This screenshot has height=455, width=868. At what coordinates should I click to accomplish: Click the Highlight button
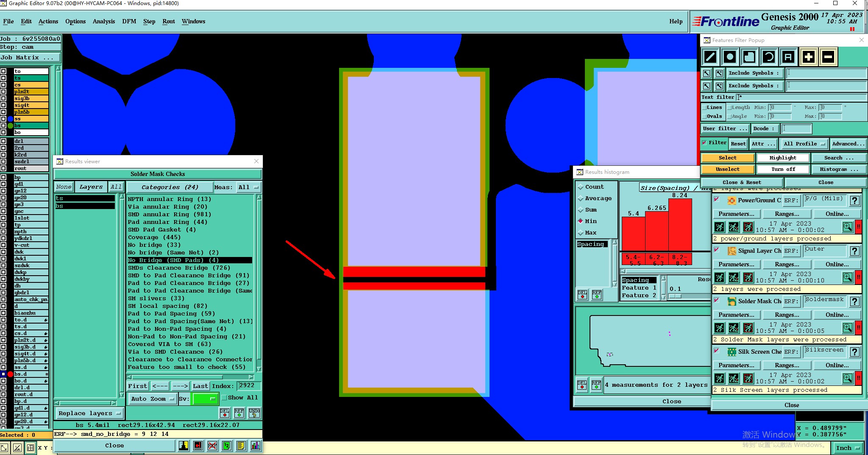pyautogui.click(x=783, y=158)
